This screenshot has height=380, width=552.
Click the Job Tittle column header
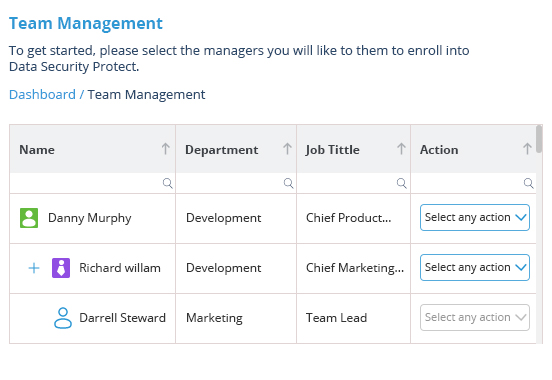(x=353, y=149)
